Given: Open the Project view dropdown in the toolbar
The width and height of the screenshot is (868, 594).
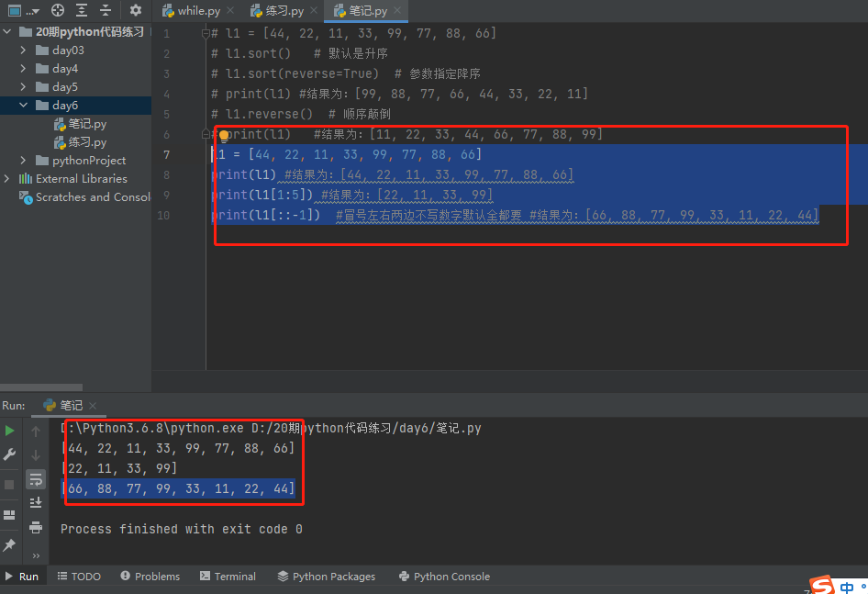Looking at the screenshot, I should click(24, 10).
